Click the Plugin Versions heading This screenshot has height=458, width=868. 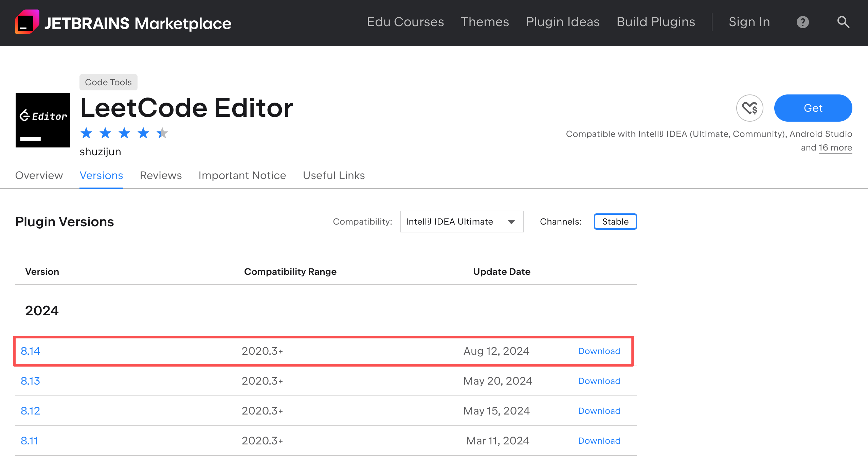tap(65, 222)
